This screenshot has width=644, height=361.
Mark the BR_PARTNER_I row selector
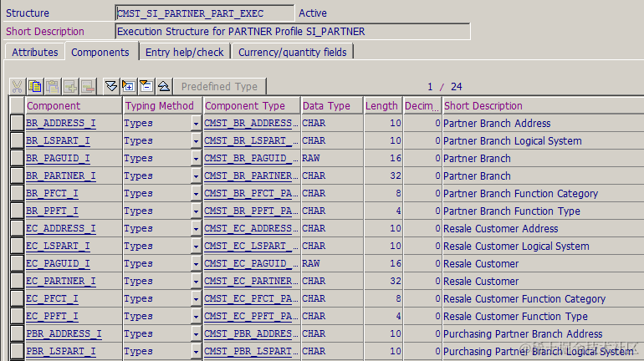click(x=18, y=176)
